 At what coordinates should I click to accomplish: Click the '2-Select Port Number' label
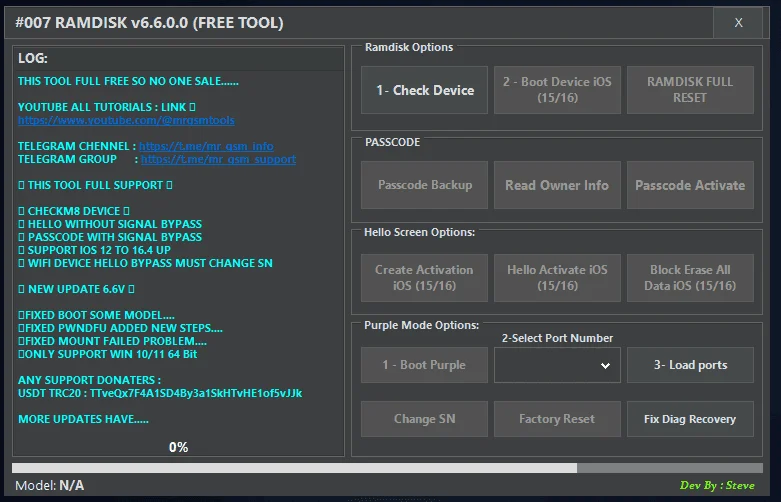[557, 338]
